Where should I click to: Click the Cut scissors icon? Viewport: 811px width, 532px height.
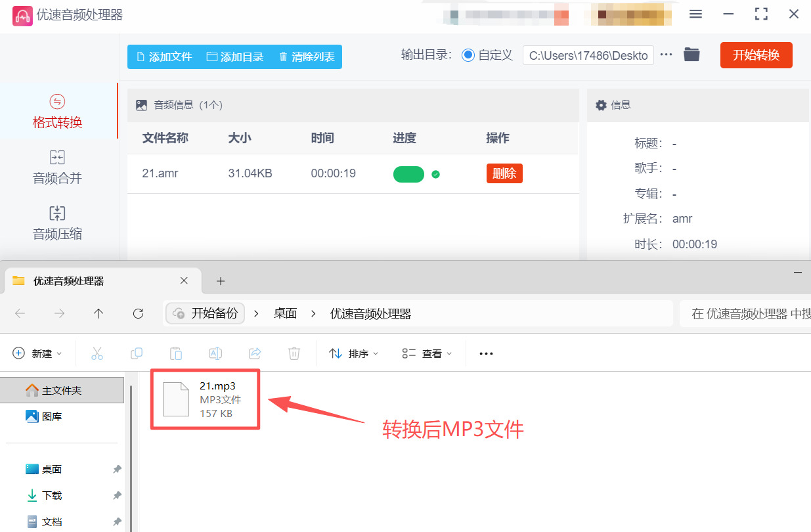click(x=97, y=353)
